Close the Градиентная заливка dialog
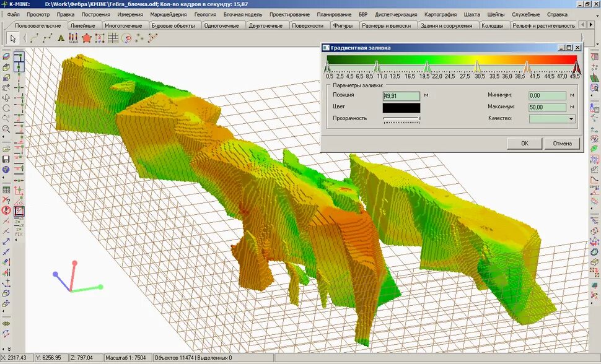Viewport: 601px width, 364px height. tap(577, 48)
